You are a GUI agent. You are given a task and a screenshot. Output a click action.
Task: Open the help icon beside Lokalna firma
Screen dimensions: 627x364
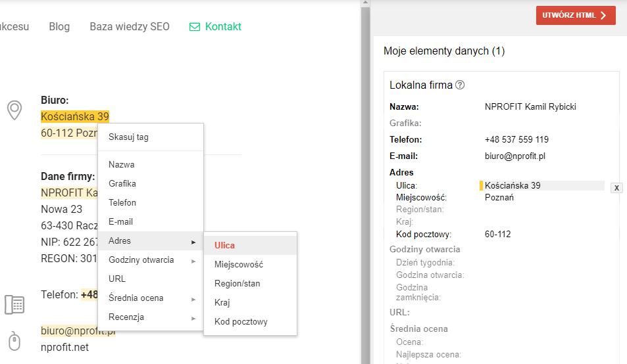(460, 85)
